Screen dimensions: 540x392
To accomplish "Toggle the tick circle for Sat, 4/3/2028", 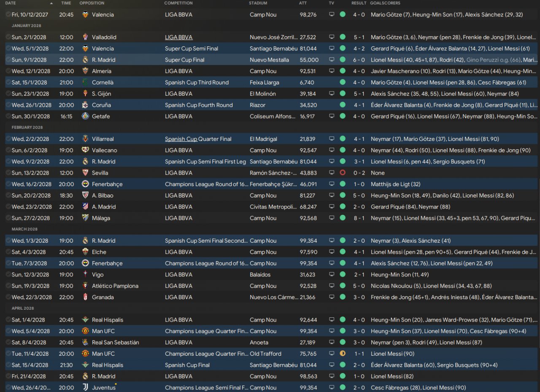I will pyautogui.click(x=8, y=252).
